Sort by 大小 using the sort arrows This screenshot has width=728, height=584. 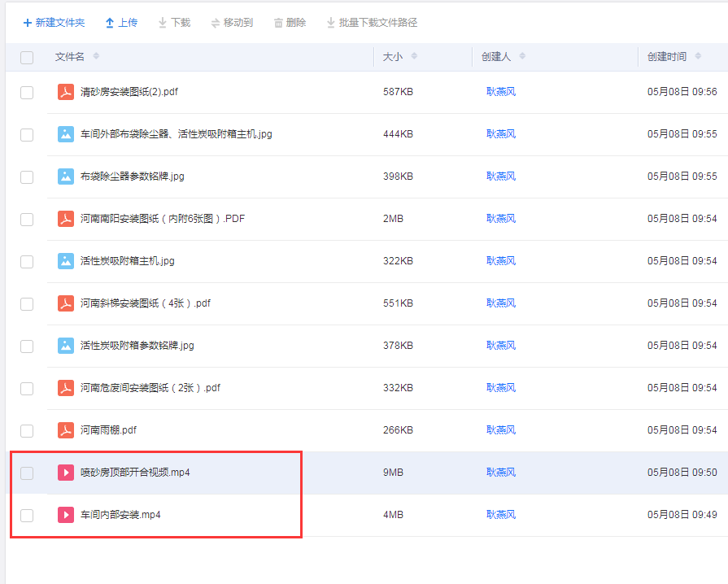pyautogui.click(x=414, y=56)
